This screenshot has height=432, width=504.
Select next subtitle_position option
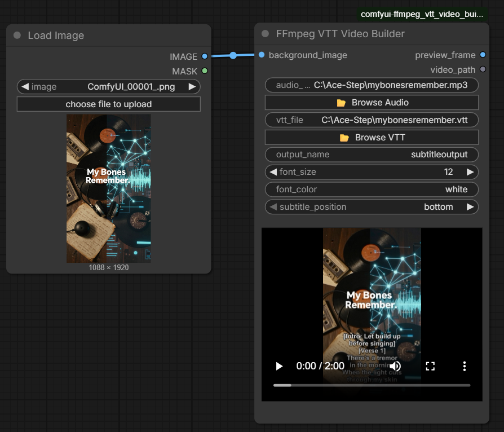tap(470, 207)
